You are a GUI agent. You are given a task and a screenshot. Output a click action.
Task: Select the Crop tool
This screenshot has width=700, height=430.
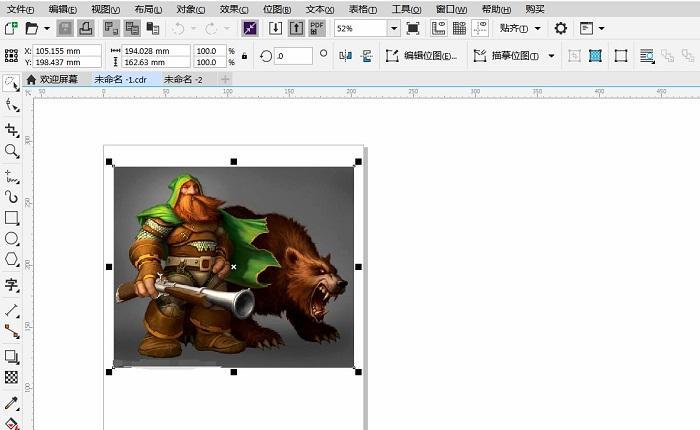point(11,129)
